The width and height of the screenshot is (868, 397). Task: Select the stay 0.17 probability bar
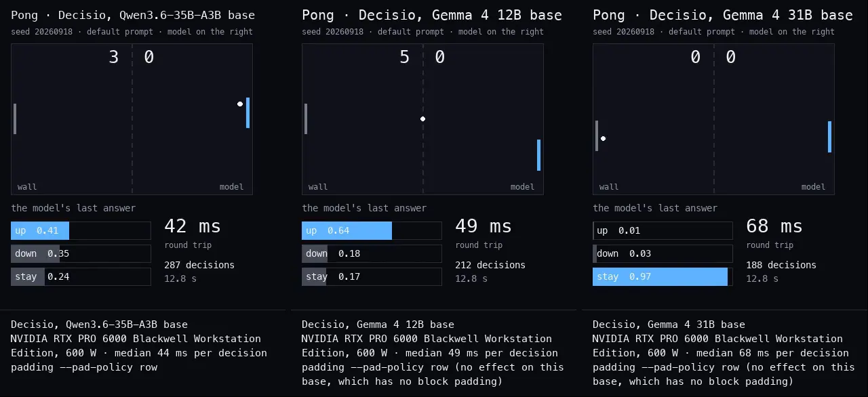coord(372,276)
